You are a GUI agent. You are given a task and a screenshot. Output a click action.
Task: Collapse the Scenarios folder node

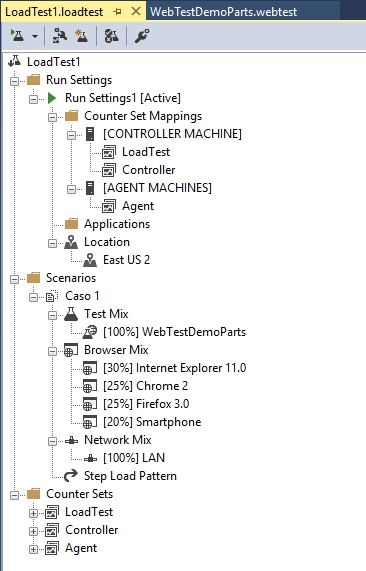pos(15,279)
